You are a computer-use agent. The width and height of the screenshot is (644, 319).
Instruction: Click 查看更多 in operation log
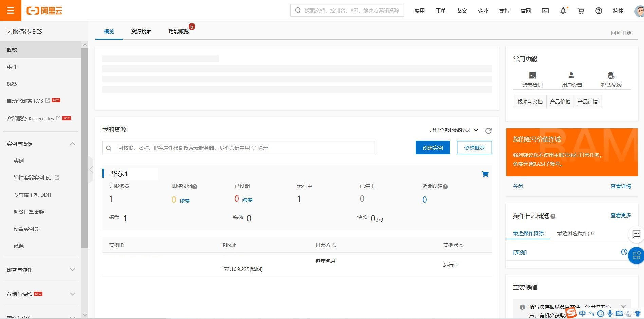pos(621,215)
